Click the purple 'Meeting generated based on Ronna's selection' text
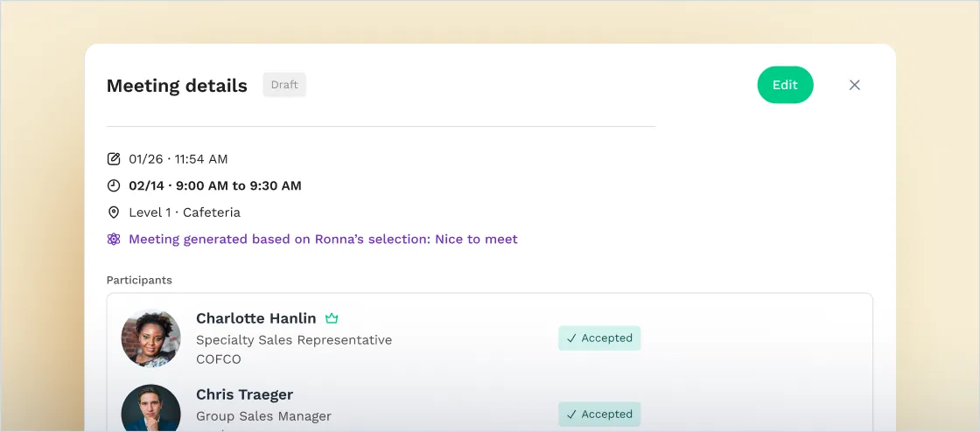 323,239
